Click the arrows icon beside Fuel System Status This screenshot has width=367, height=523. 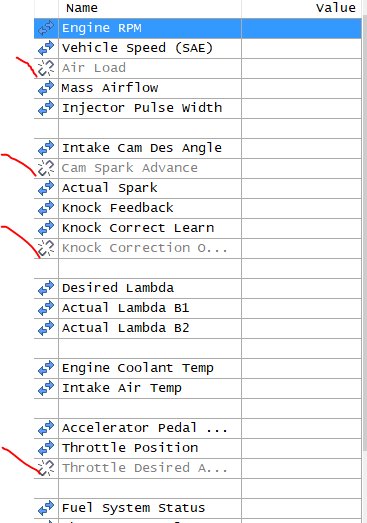pyautogui.click(x=46, y=508)
